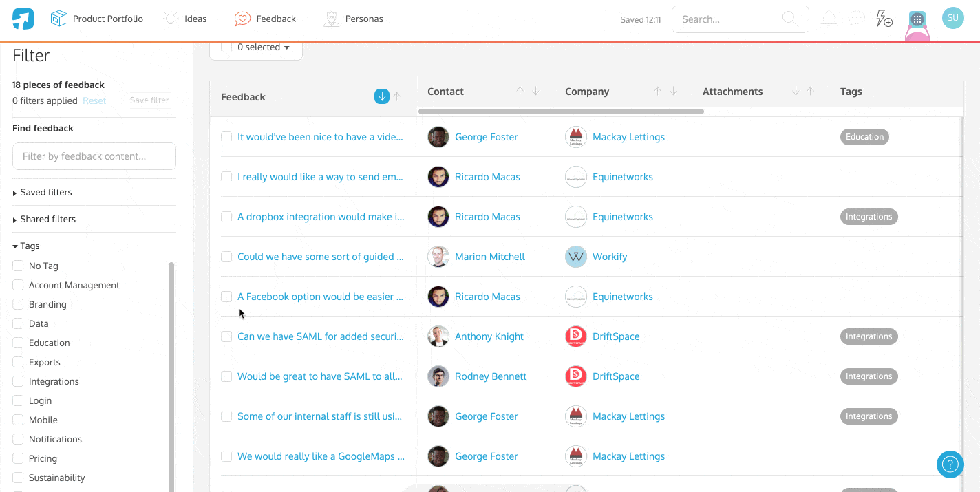Click the Workify company logo
Screen dimensions: 980x492
(576, 257)
